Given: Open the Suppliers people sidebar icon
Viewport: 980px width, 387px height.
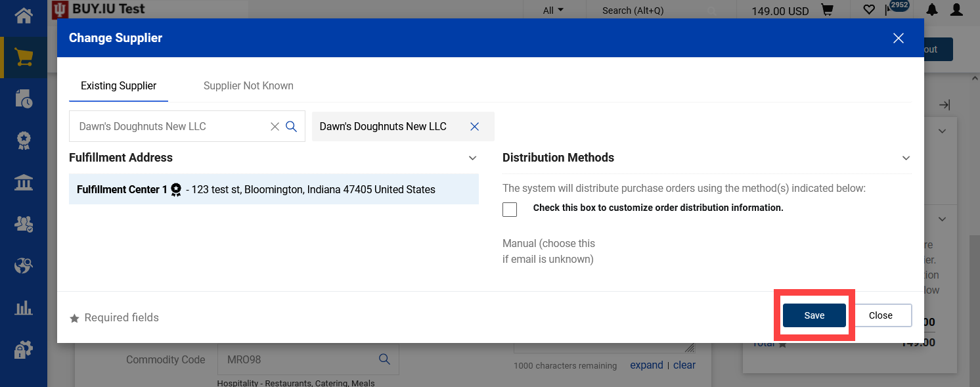Looking at the screenshot, I should point(24,224).
